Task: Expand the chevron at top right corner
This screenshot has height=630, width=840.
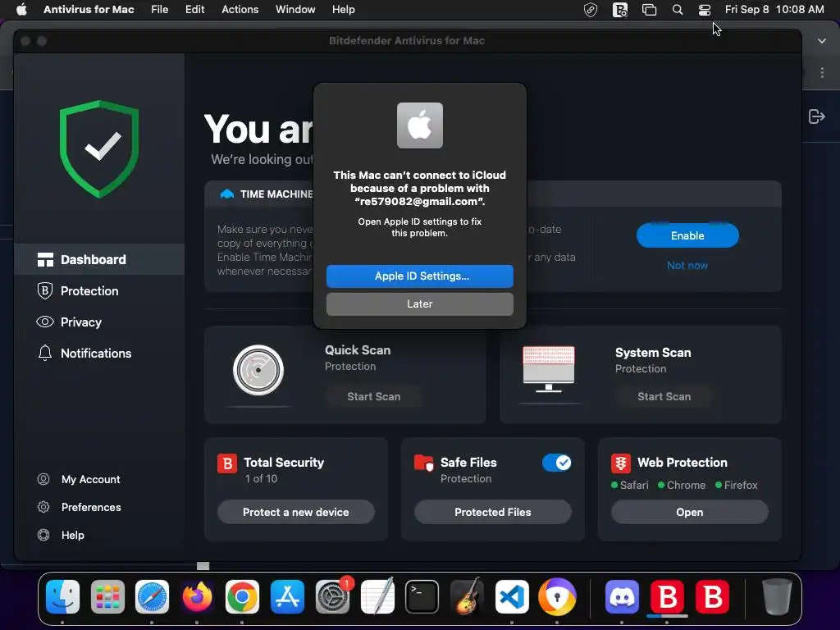Action: (822, 41)
